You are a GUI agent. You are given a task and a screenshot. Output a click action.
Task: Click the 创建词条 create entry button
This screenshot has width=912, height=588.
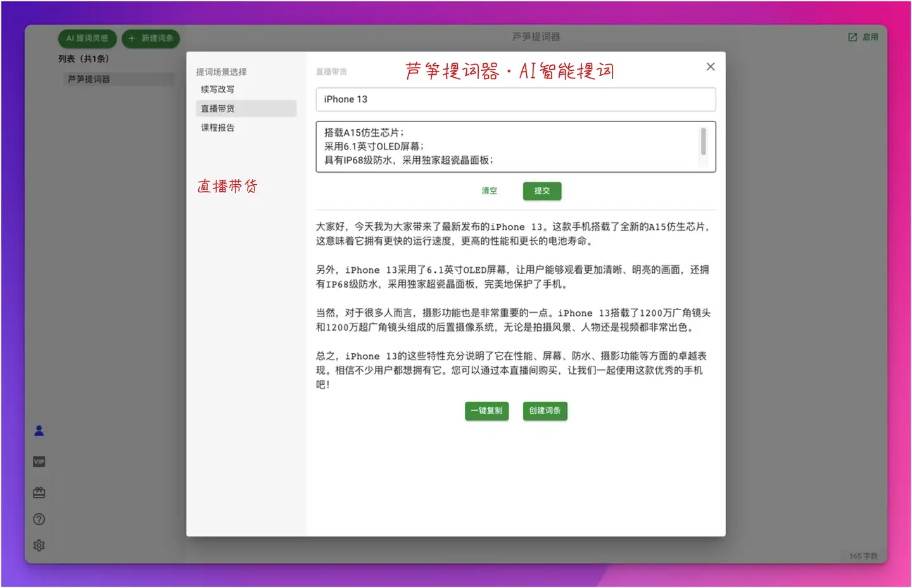point(545,411)
